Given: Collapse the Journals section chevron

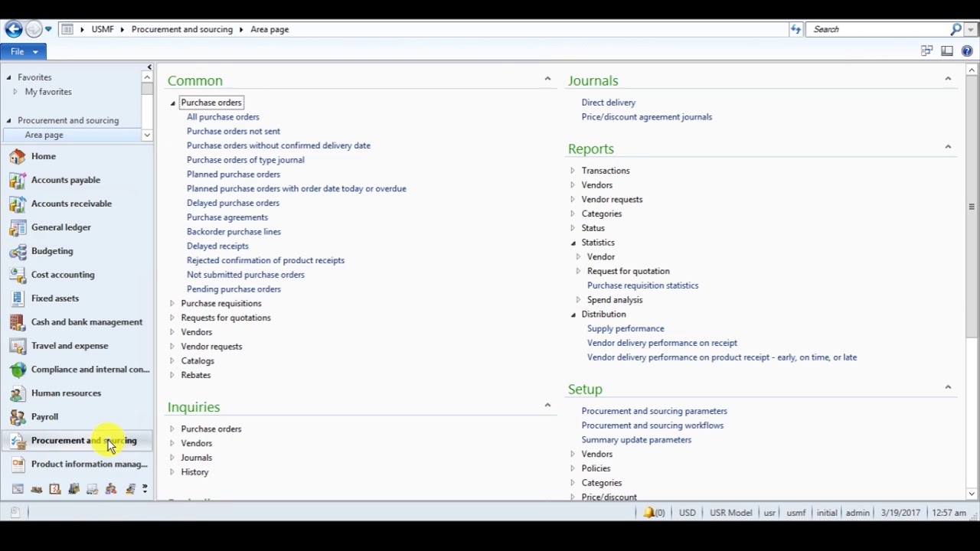Looking at the screenshot, I should (x=948, y=79).
